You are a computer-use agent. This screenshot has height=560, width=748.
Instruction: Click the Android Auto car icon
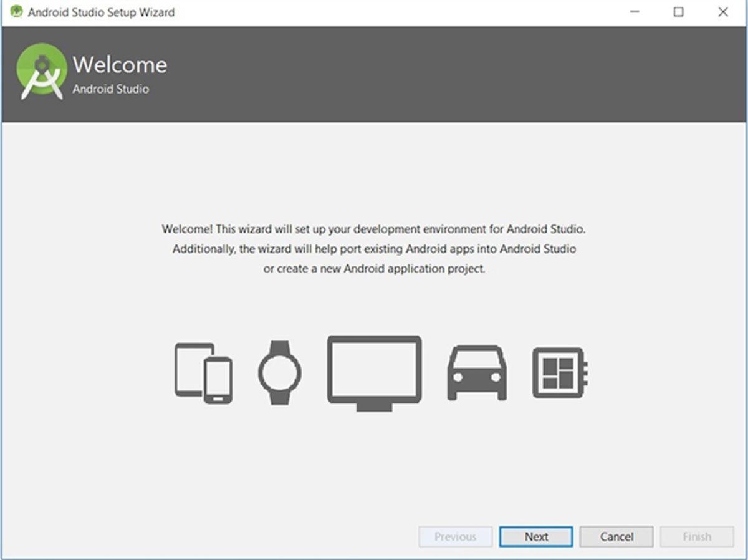[477, 371]
